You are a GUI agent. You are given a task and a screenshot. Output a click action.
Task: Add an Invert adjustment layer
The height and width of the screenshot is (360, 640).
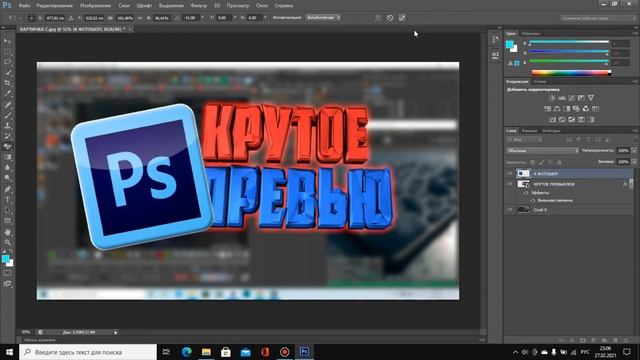(552, 120)
